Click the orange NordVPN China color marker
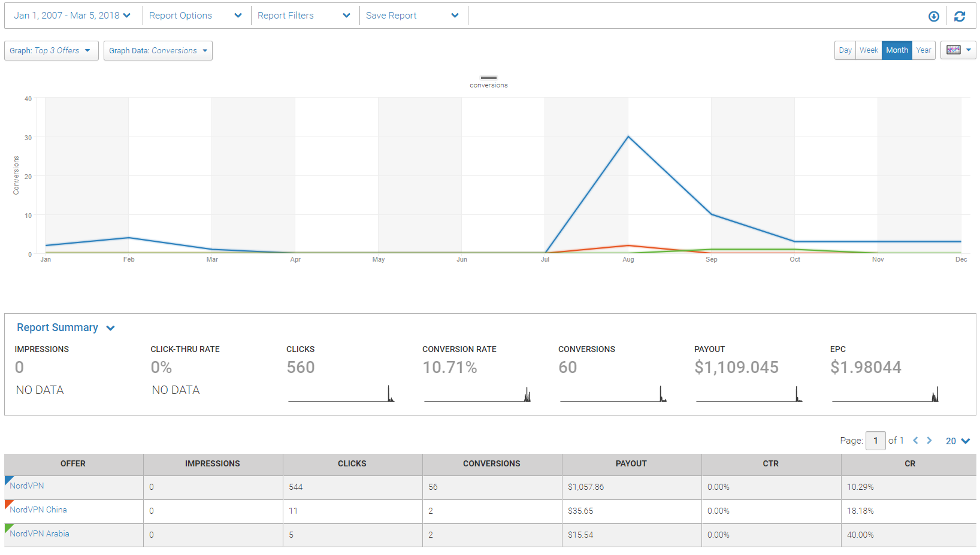980x555 pixels. (x=8, y=503)
